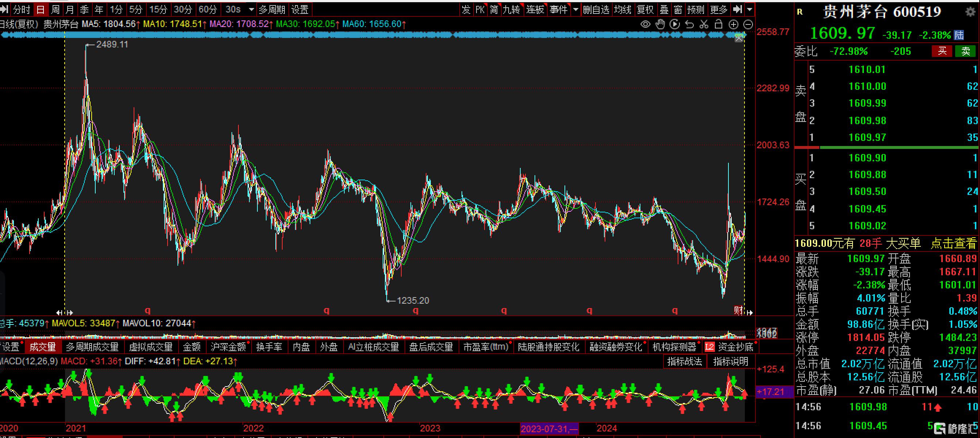980x438 pixels.
Task: Click the L2 资金抄底 indicator tab
Action: coord(729,347)
